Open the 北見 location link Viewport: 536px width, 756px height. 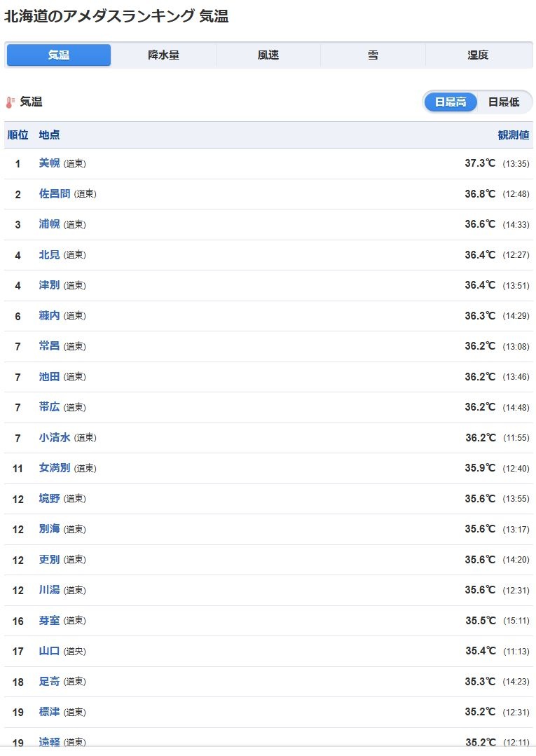pos(49,255)
